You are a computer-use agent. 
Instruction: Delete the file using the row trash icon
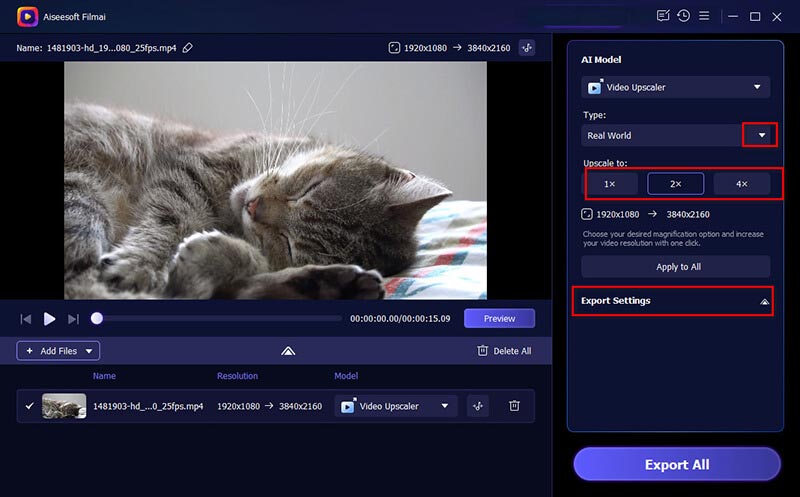click(514, 406)
